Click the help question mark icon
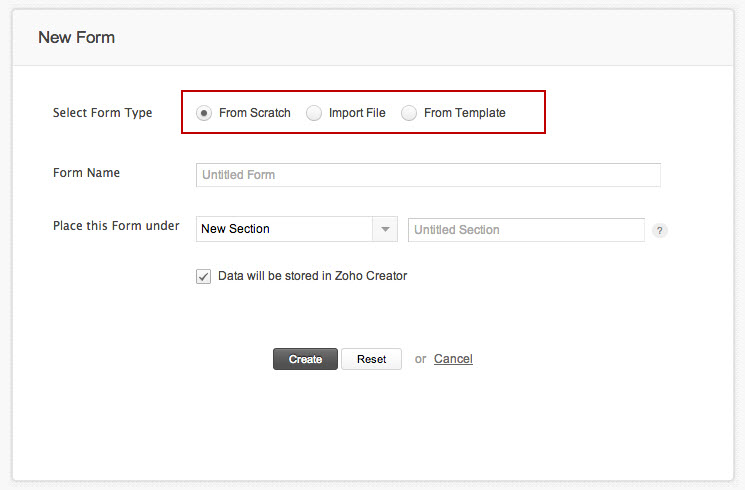This screenshot has width=745, height=490. 659,230
